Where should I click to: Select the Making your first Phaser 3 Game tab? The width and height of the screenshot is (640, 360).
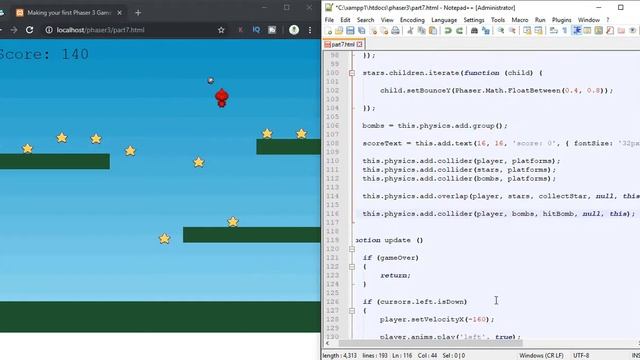pos(69,13)
